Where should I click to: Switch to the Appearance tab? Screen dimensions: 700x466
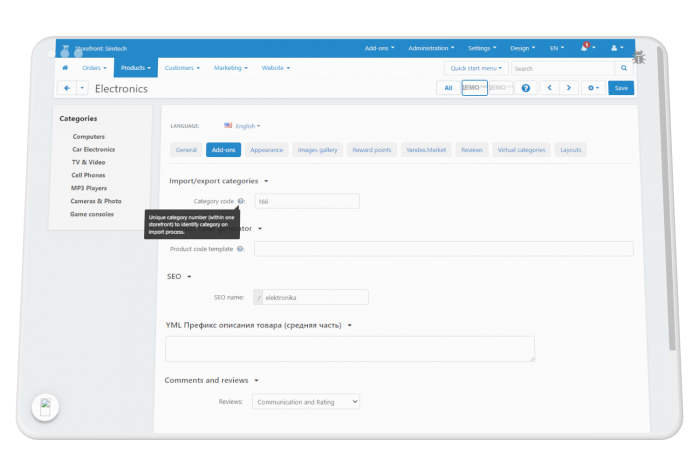tap(267, 150)
